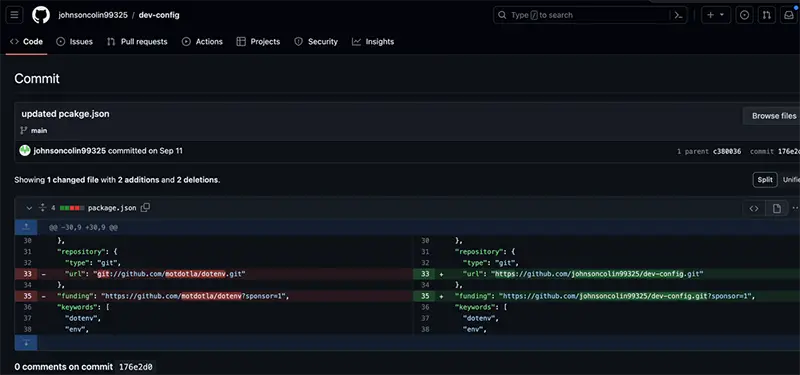Switch to the Actions tab
Viewport: 800px width, 375px height.
[203, 42]
